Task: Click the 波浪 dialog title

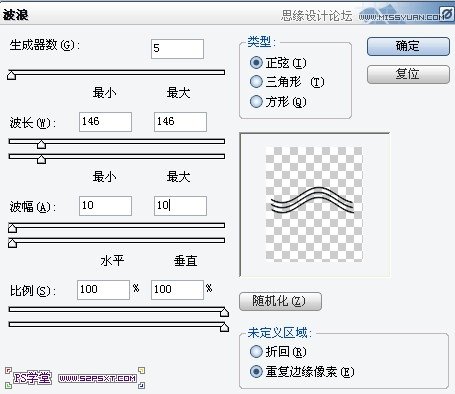Action: point(15,15)
